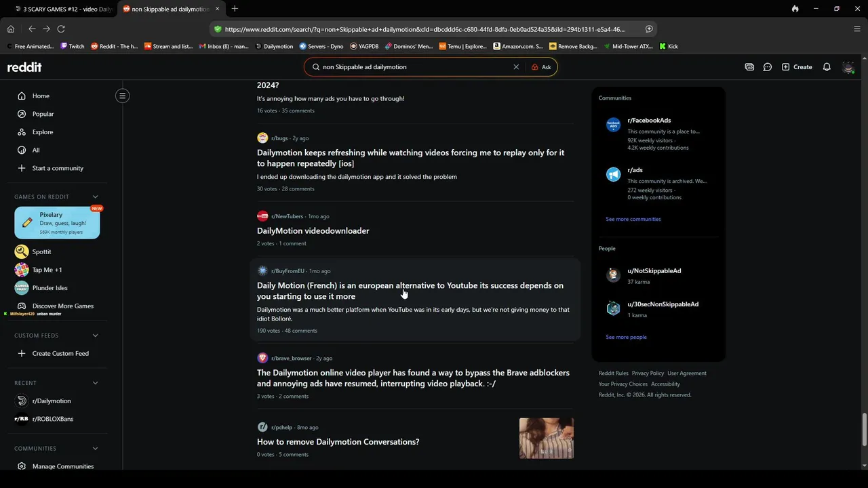The image size is (868, 488).
Task: Collapse the Custom Feeds section
Action: [95, 335]
